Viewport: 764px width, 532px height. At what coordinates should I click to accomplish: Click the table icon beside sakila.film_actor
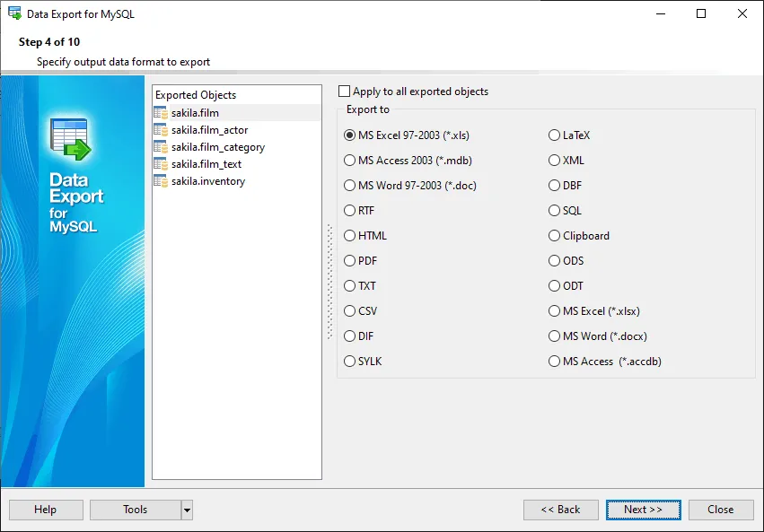161,130
